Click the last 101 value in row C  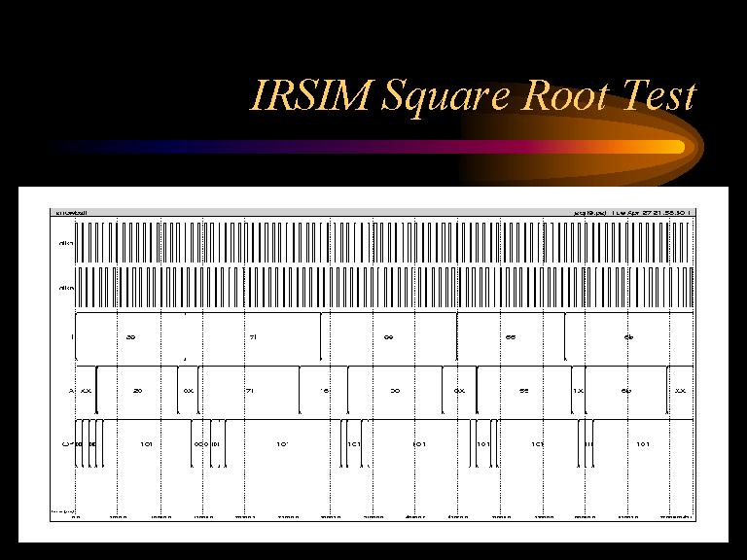(642, 443)
